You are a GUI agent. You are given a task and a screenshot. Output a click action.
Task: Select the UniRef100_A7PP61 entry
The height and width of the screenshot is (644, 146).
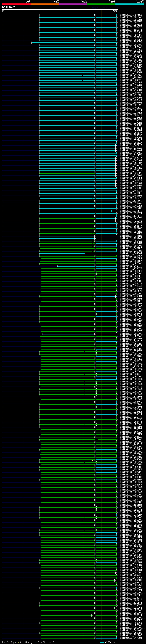coord(131,50)
